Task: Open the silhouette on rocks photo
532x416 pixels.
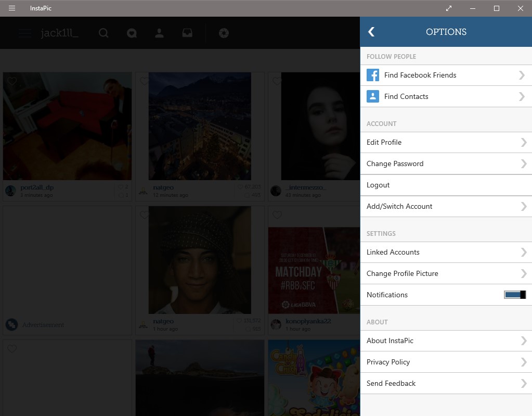Action: tap(200, 378)
